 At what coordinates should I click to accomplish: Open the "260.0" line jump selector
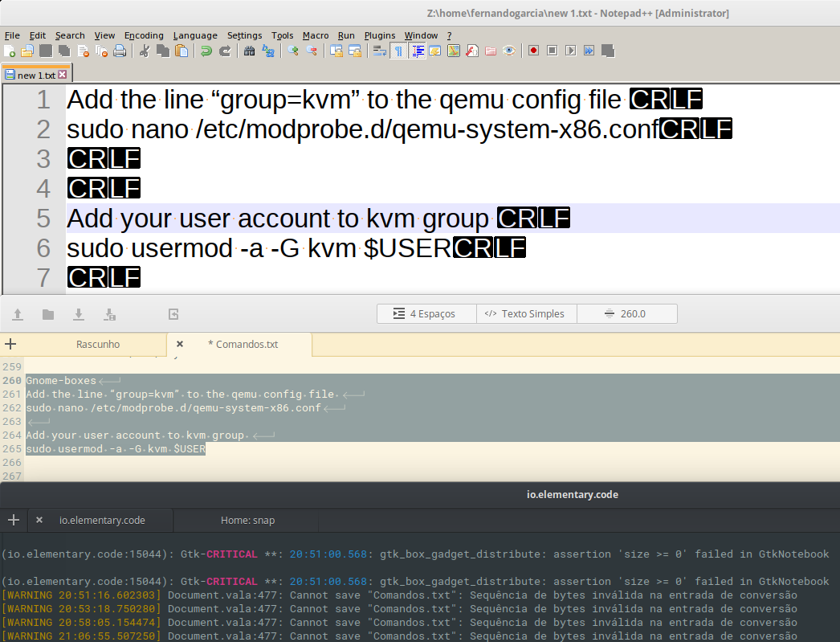tap(626, 314)
